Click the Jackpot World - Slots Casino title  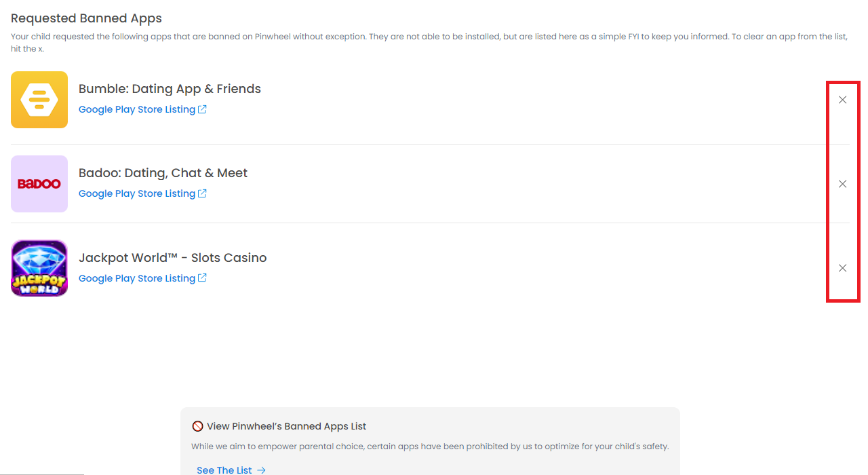tap(172, 258)
